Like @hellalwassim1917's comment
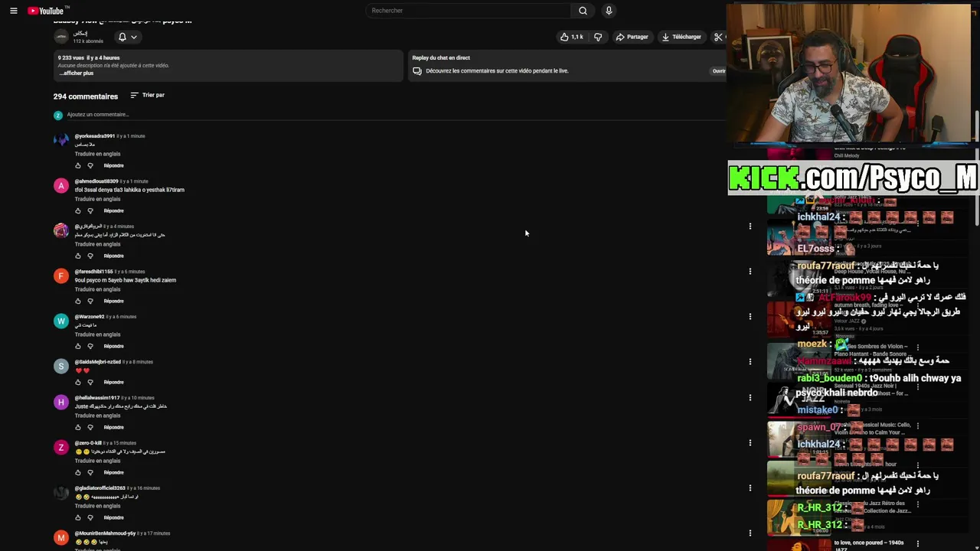This screenshot has height=551, width=980. click(77, 427)
